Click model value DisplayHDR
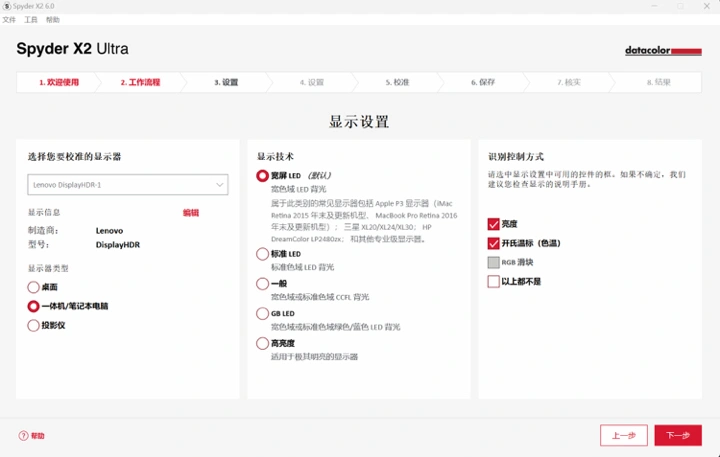The height and width of the screenshot is (457, 720). click(x=118, y=245)
